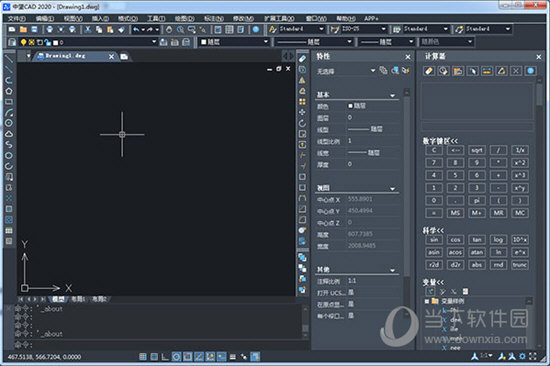Click the Open folder icon in toolbar
The height and width of the screenshot is (366, 550).
tap(23, 29)
